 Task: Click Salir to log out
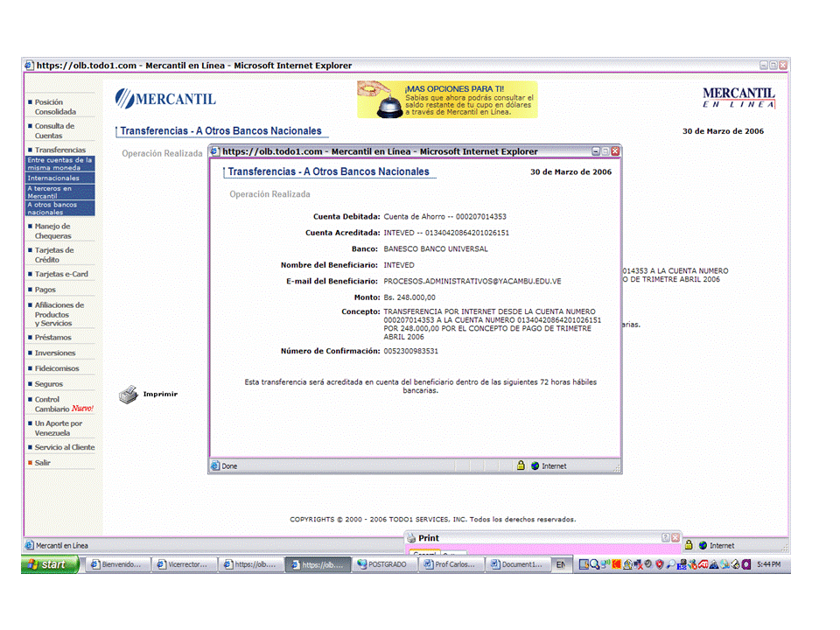(42, 463)
